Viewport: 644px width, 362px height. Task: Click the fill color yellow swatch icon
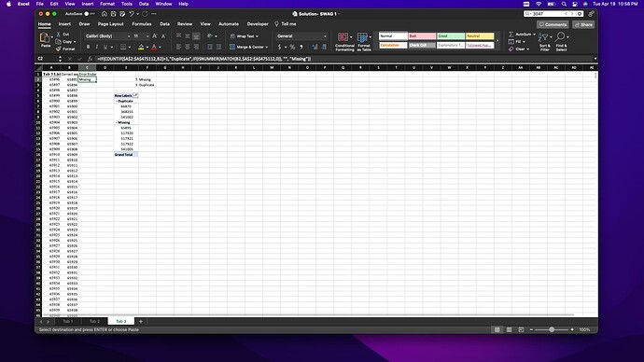[x=141, y=48]
